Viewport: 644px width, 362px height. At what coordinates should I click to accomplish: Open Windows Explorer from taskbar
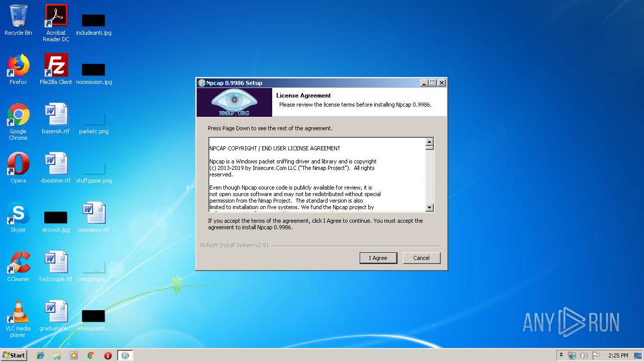(x=57, y=355)
